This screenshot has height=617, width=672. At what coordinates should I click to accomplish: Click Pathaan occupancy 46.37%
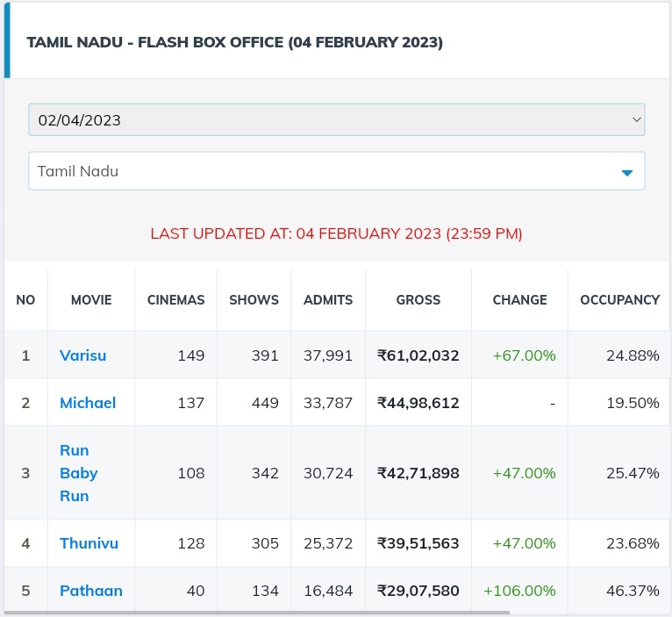[x=633, y=591]
